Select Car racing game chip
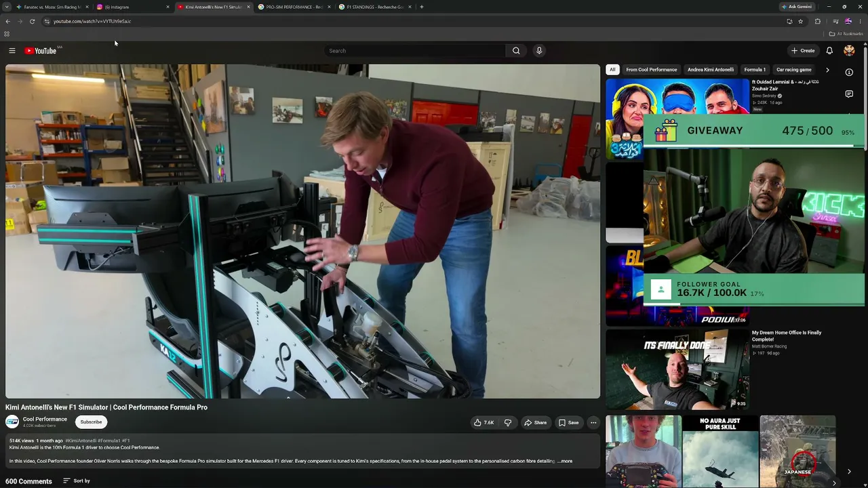The image size is (868, 488). tap(794, 70)
